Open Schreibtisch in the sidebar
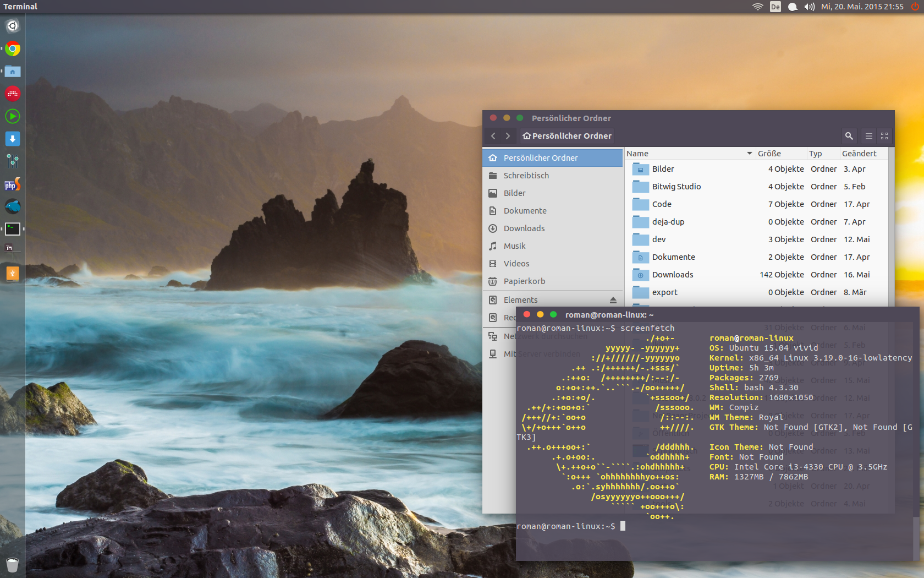Viewport: 924px width, 578px height. tap(553, 176)
